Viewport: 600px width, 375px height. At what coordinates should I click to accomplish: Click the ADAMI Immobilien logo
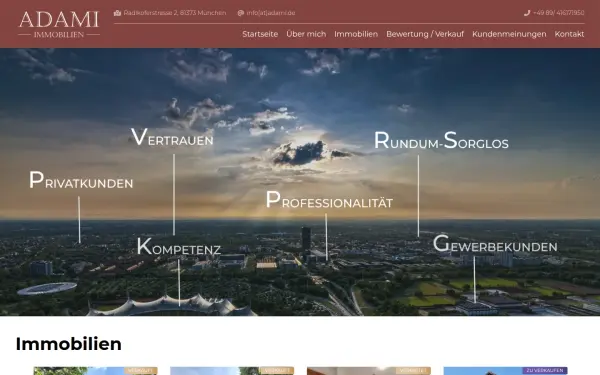59,24
